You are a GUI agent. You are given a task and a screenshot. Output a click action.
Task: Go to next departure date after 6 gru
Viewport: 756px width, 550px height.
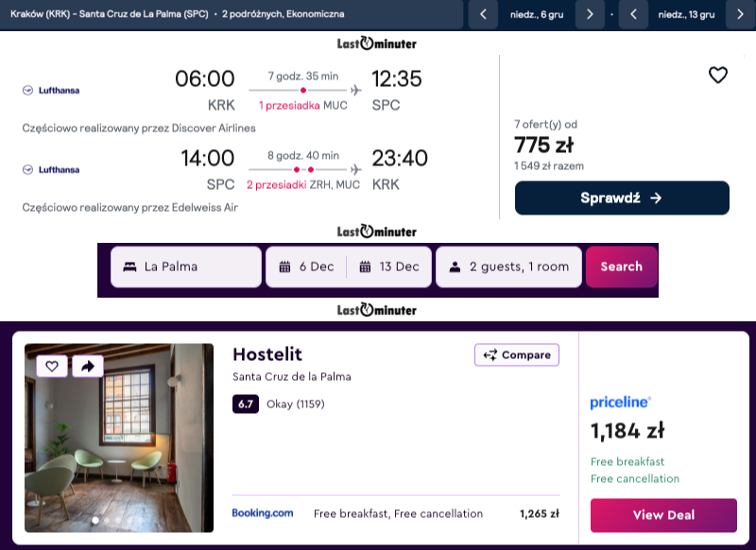(x=590, y=14)
